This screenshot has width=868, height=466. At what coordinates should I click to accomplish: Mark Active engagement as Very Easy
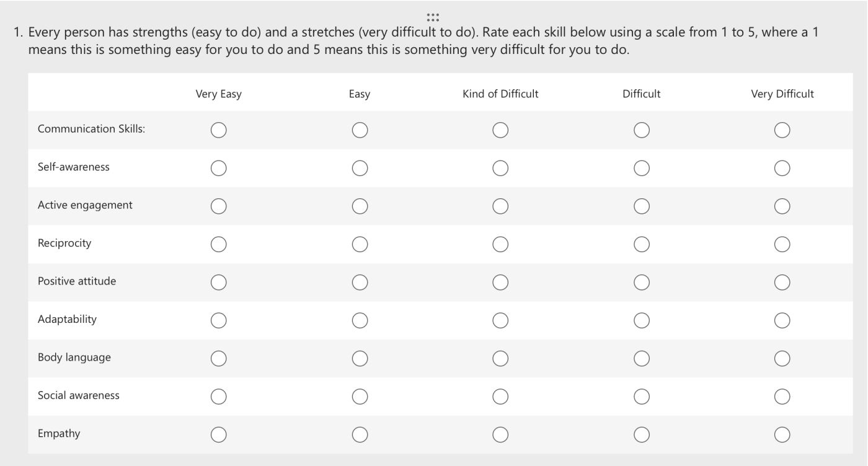[218, 206]
